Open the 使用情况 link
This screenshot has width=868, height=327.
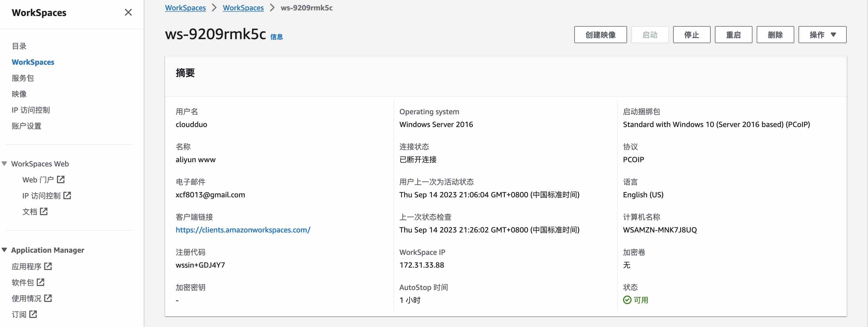coord(27,298)
